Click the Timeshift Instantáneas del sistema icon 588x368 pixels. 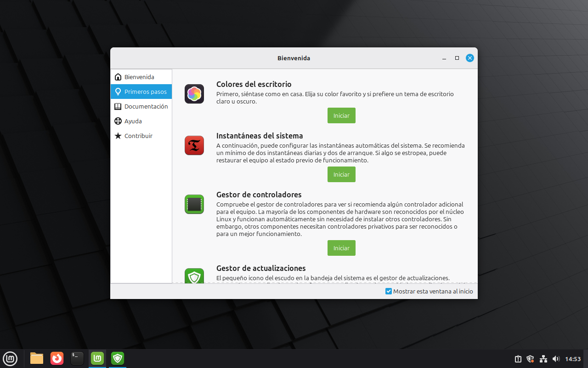coord(194,145)
